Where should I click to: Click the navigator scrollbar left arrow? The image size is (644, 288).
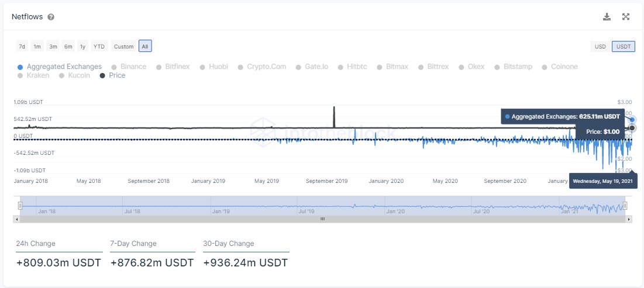(16, 219)
